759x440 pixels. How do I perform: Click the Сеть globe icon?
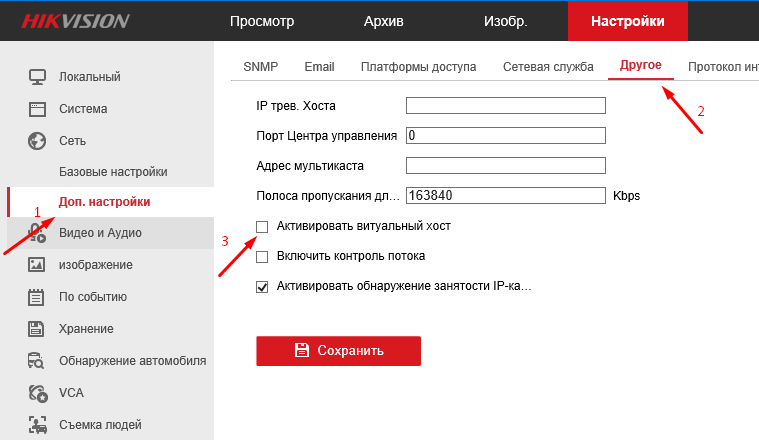pos(37,141)
